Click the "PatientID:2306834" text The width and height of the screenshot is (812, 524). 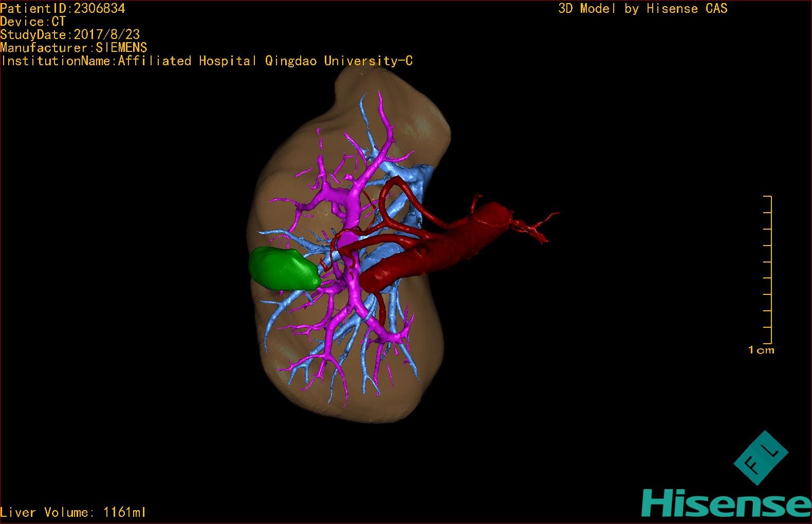pos(63,8)
